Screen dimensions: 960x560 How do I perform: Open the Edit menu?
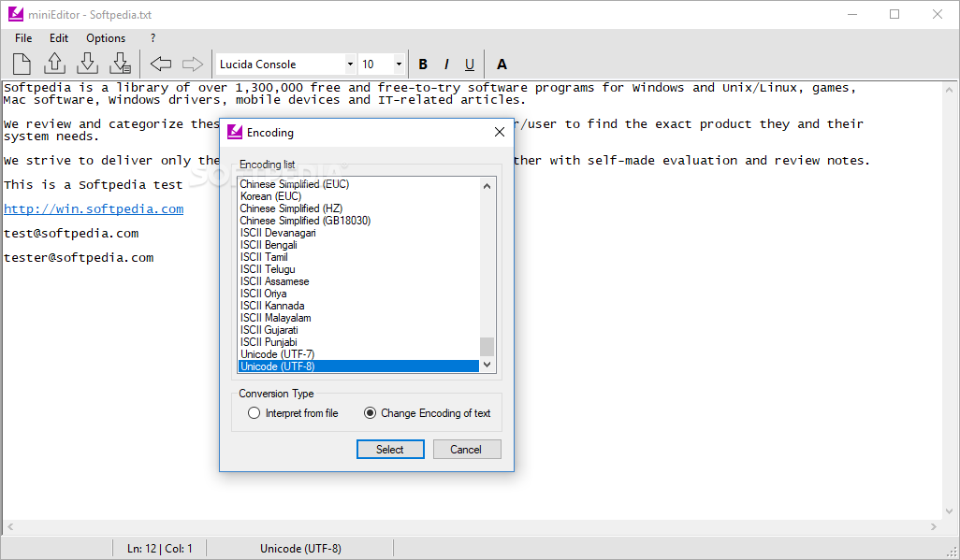click(59, 38)
